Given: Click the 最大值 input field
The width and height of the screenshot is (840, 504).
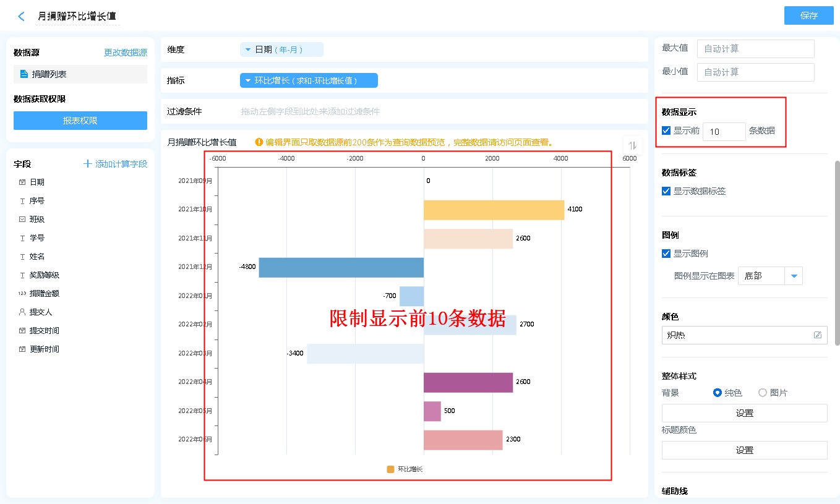Looking at the screenshot, I should [x=755, y=48].
